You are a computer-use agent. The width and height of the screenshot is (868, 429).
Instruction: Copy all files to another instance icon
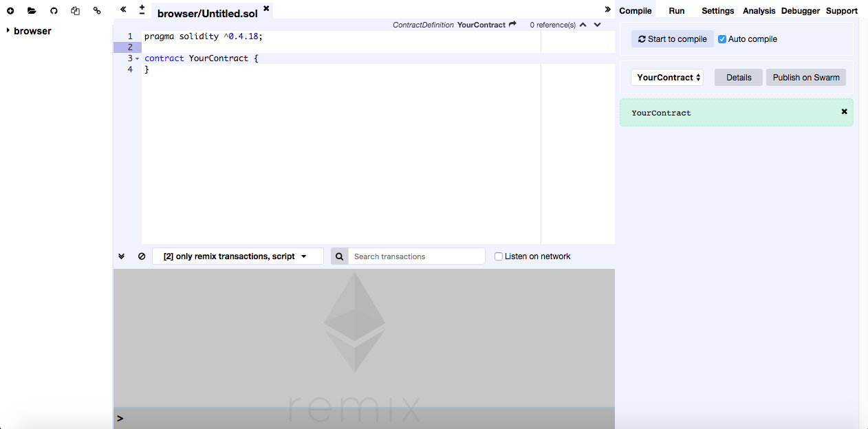[76, 11]
